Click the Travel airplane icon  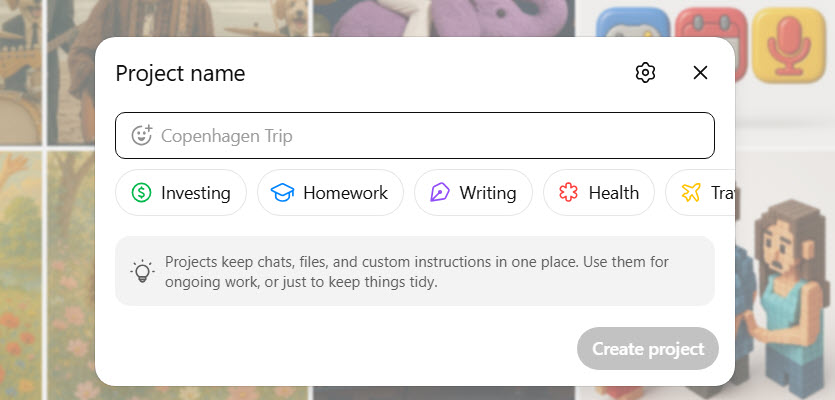click(x=691, y=193)
